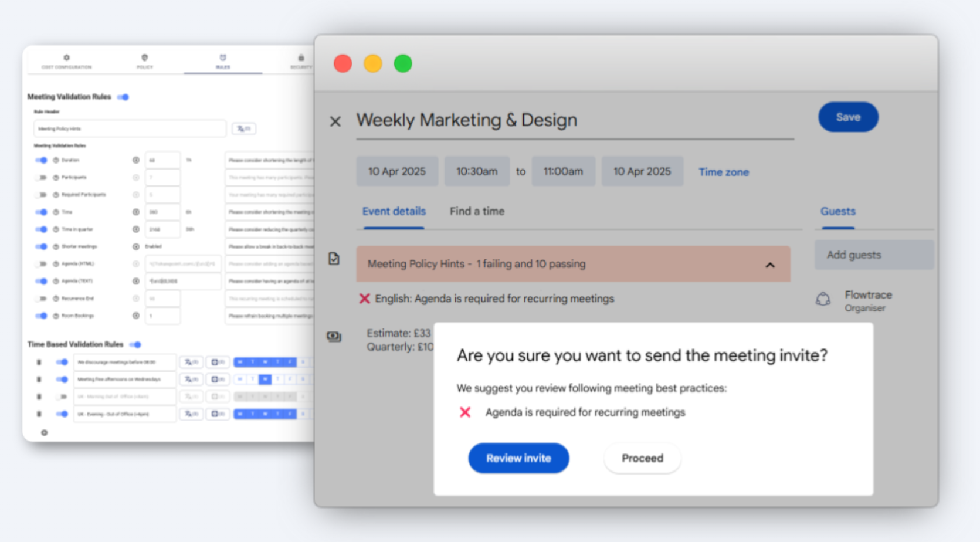The width and height of the screenshot is (980, 542).
Task: Click the help icon beside Room Bookings rule
Action: tap(56, 316)
